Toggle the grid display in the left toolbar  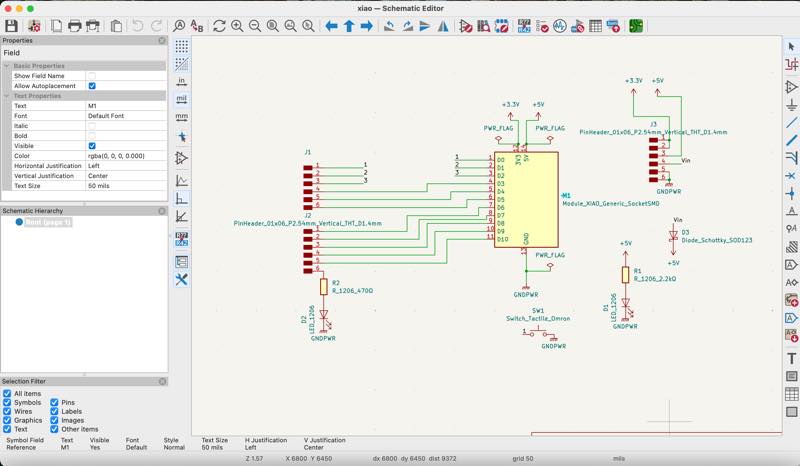[x=182, y=46]
